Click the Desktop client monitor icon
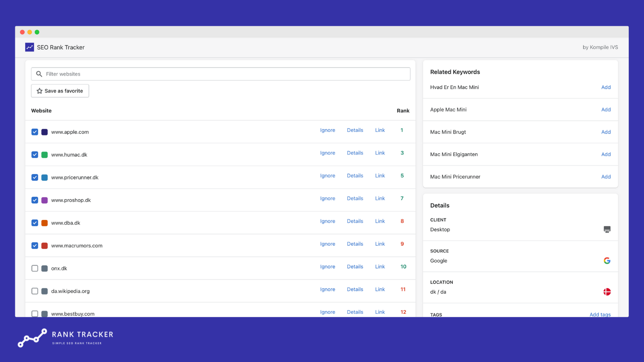Screen dimensions: 644x362 click(x=607, y=229)
